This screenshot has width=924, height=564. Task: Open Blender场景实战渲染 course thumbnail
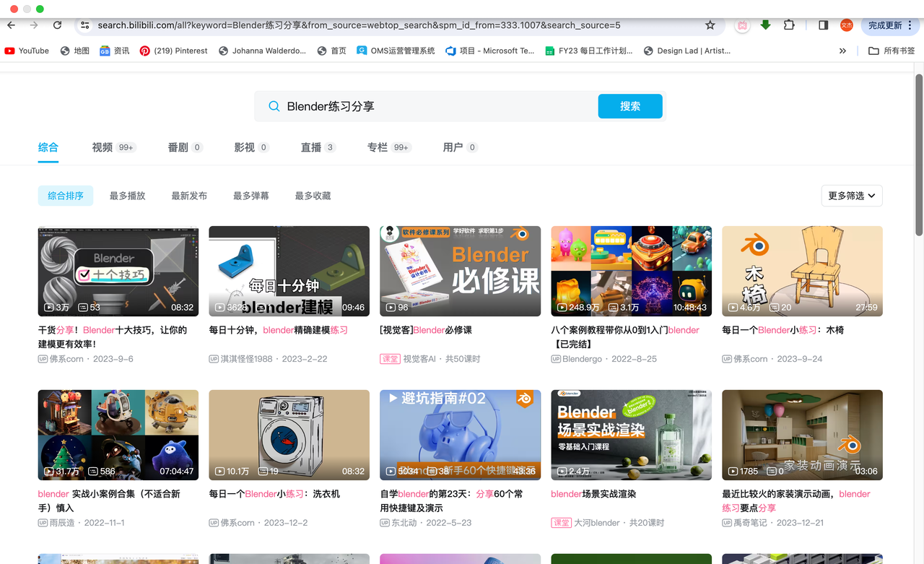click(631, 435)
